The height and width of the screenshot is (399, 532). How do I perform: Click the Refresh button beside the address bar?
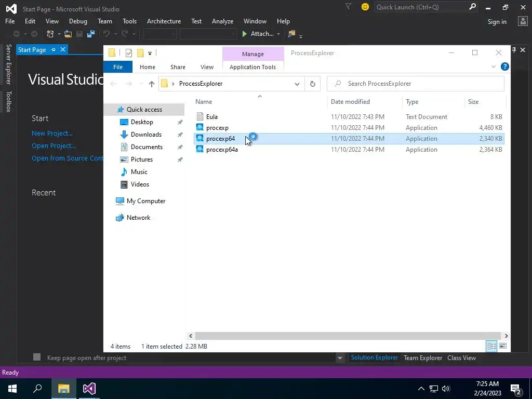[x=312, y=84]
